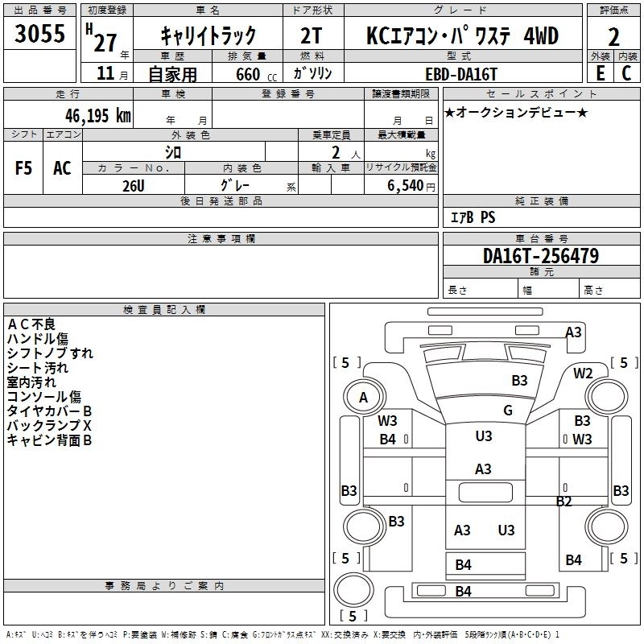Select the color number 26U
Screen dimensions: 644x644
134,184
